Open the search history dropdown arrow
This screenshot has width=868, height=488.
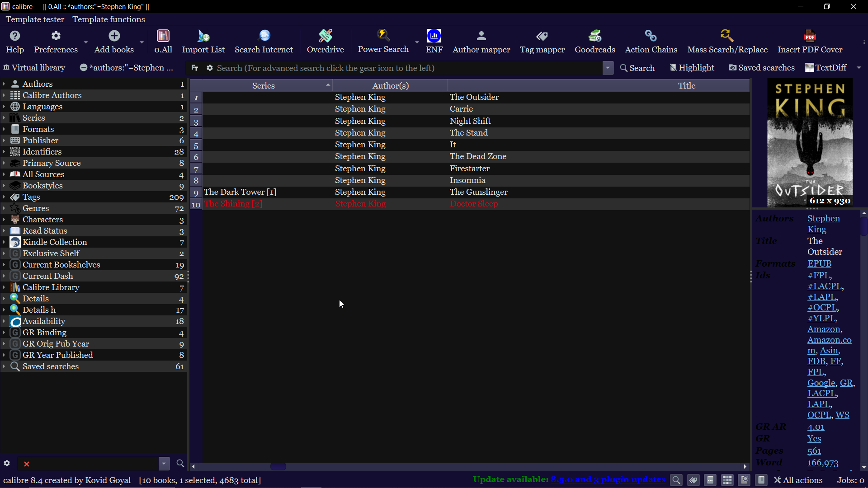pos(608,68)
